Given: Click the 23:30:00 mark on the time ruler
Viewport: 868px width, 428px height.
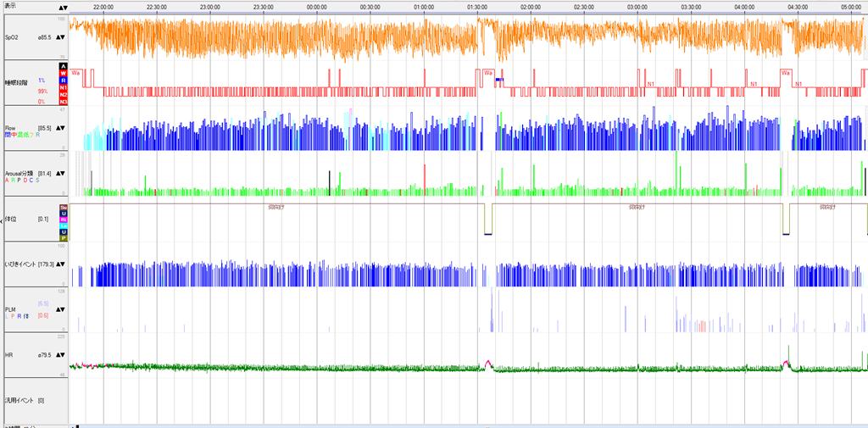Looking at the screenshot, I should pyautogui.click(x=264, y=6).
